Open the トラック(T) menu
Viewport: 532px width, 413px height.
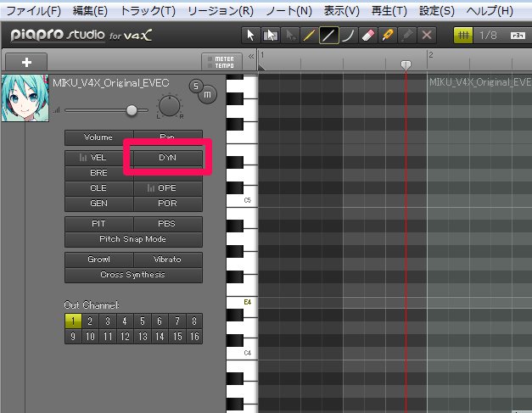point(148,11)
